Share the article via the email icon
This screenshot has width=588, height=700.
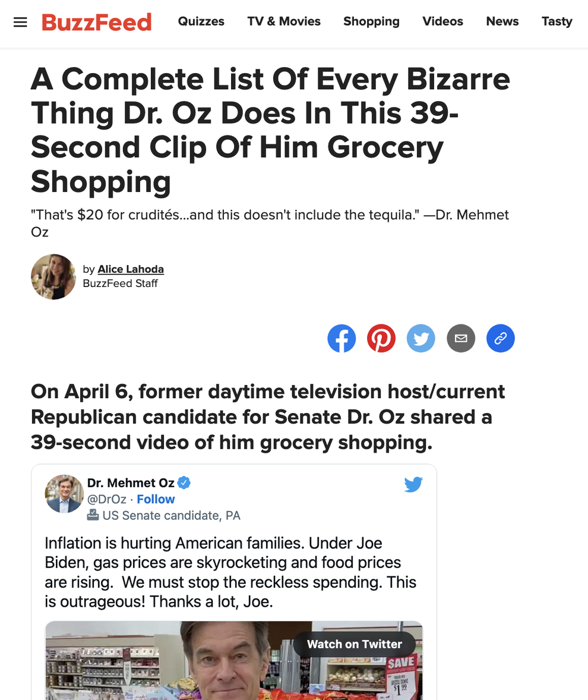click(461, 338)
